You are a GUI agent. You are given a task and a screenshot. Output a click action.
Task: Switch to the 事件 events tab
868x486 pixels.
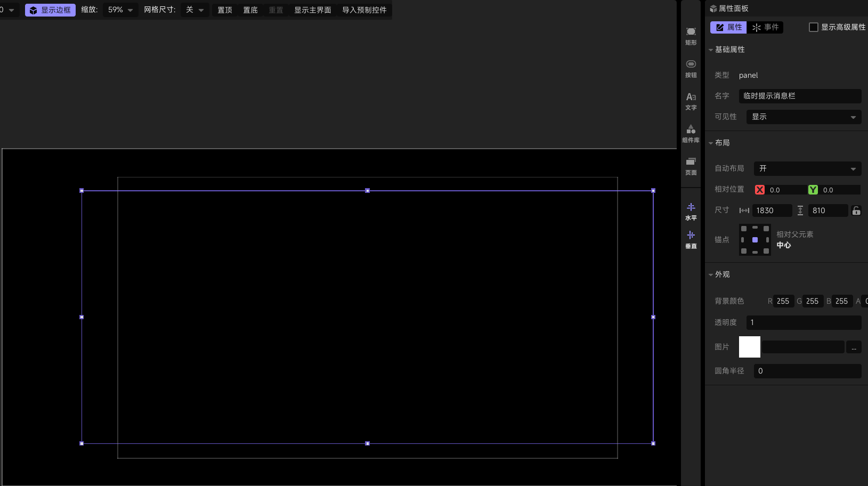pyautogui.click(x=765, y=27)
